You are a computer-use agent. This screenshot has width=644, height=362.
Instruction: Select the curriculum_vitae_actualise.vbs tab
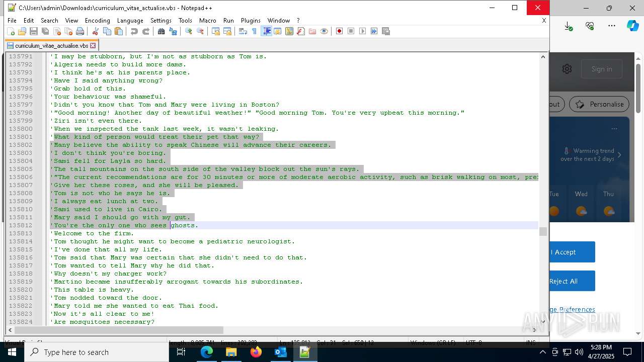pyautogui.click(x=51, y=45)
